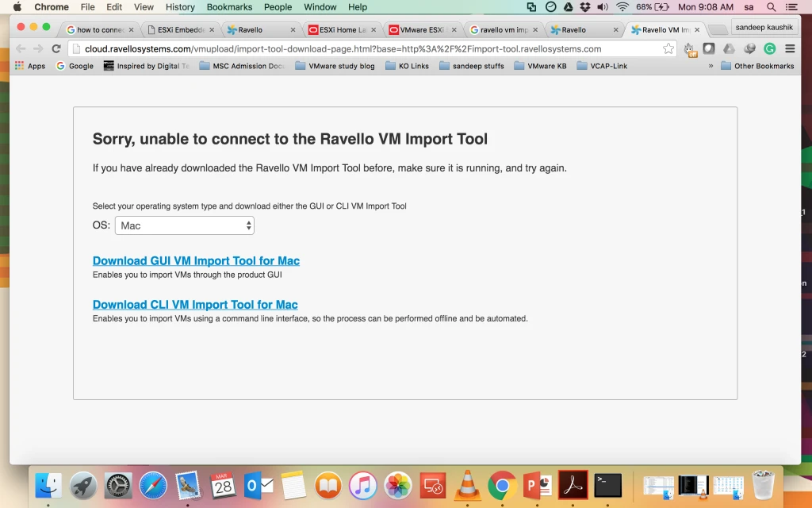812x508 pixels.
Task: Open the MSC Admission Docs bookmark folder
Action: coord(242,66)
